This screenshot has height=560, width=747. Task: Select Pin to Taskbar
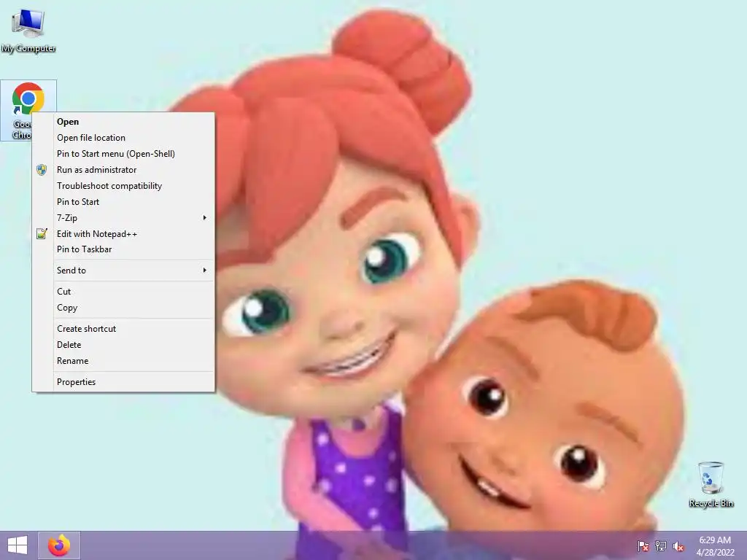coord(123,249)
